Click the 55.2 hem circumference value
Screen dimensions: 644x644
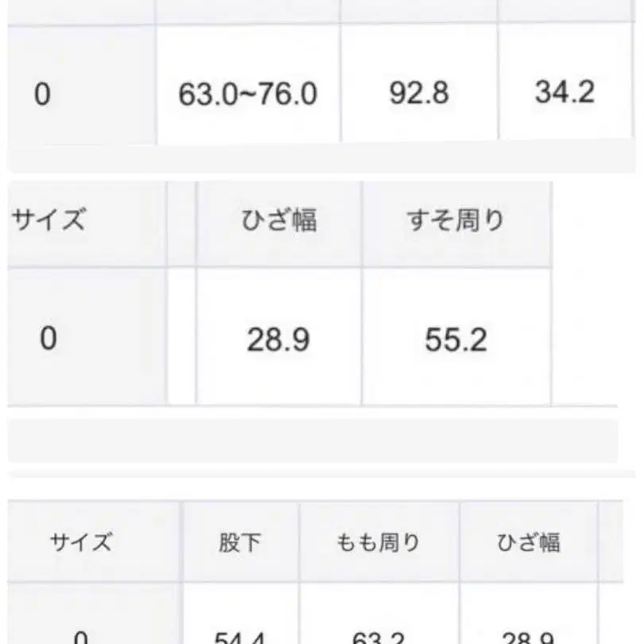456,340
